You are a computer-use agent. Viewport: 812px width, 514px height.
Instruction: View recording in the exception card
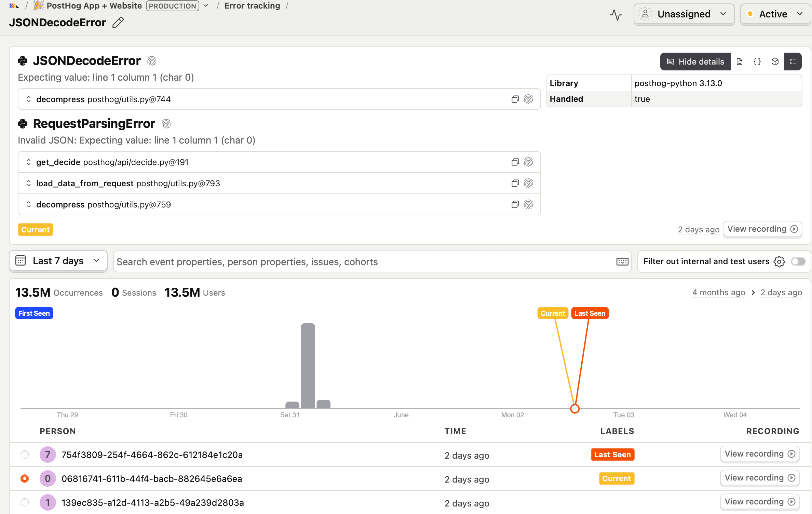762,229
